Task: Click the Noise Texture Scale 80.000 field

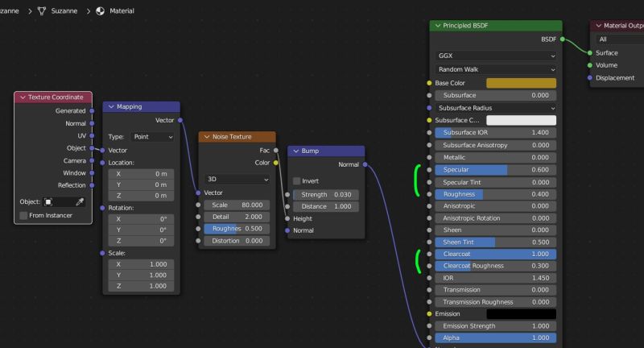Action: [x=237, y=205]
